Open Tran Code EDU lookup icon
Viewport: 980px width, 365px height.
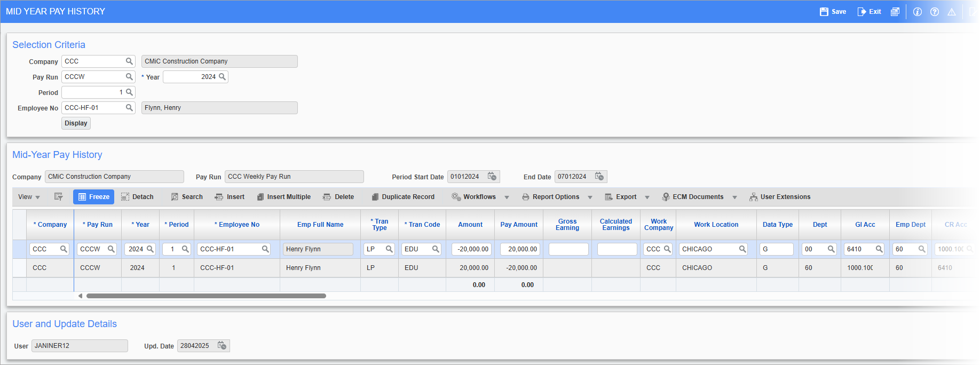coord(436,249)
